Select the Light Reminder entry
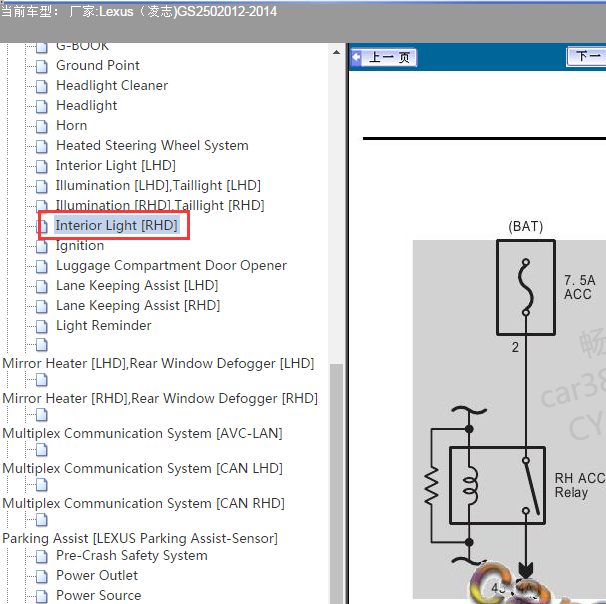Image resolution: width=606 pixels, height=604 pixels. tap(103, 325)
